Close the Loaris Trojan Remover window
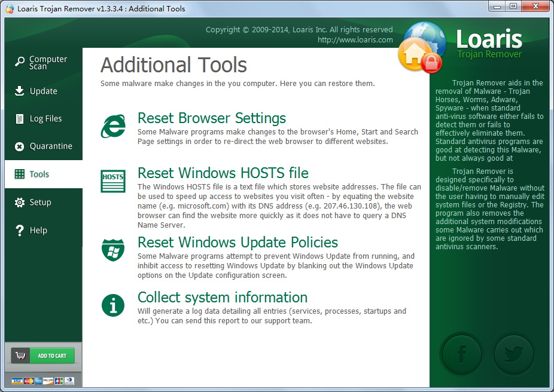This screenshot has height=392, width=554. tap(535, 7)
